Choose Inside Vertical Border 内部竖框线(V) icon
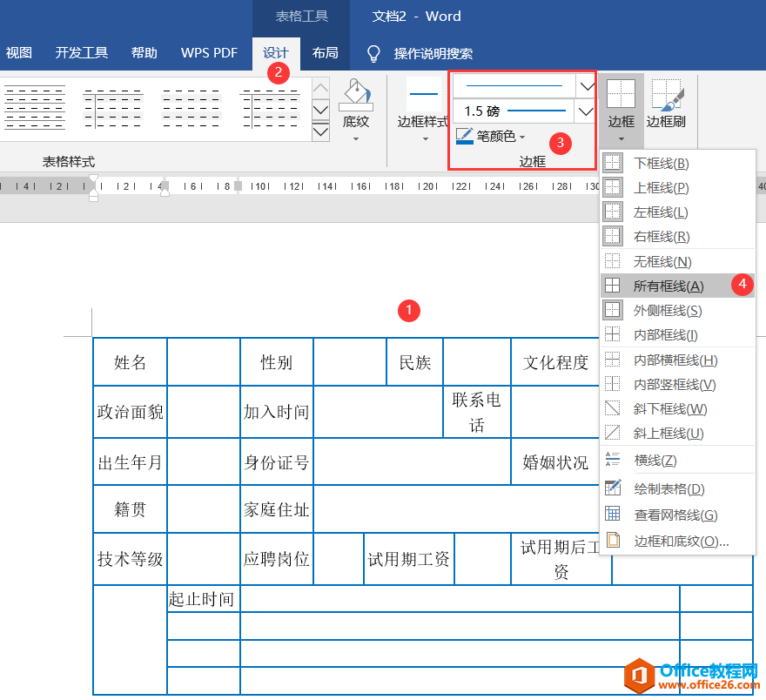Image resolution: width=766 pixels, height=700 pixels. click(612, 385)
